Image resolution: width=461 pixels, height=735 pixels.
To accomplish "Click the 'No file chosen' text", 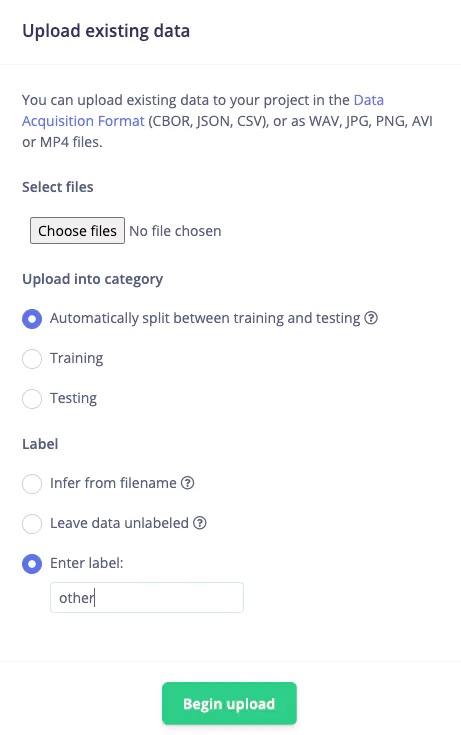I will click(x=175, y=231).
